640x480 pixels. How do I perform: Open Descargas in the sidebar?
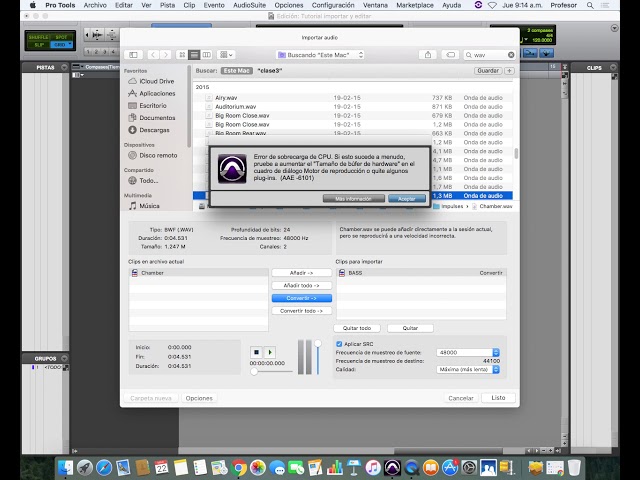pyautogui.click(x=149, y=130)
